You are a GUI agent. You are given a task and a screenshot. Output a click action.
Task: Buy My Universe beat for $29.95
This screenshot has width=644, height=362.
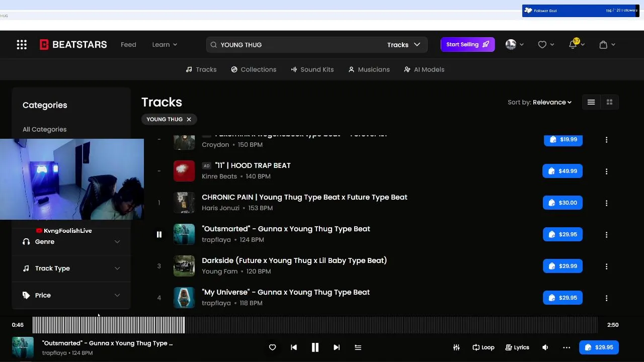click(x=562, y=298)
